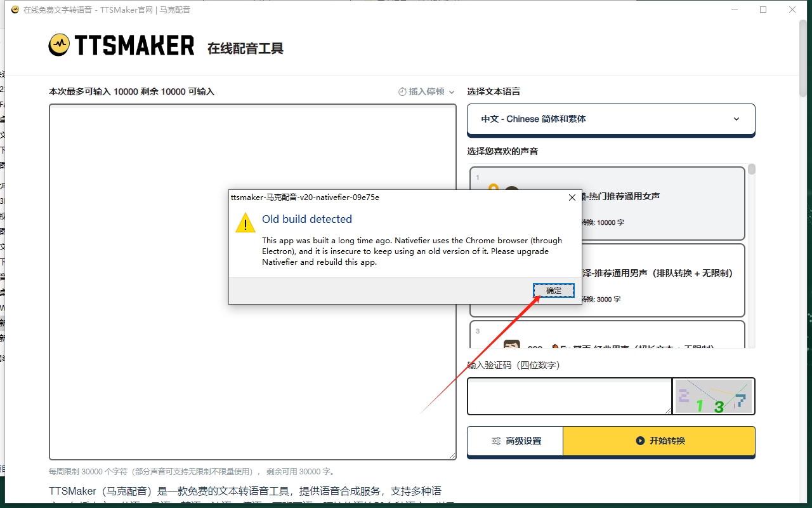Click the window title bar app icon
Image resolution: width=812 pixels, height=508 pixels.
pyautogui.click(x=15, y=10)
